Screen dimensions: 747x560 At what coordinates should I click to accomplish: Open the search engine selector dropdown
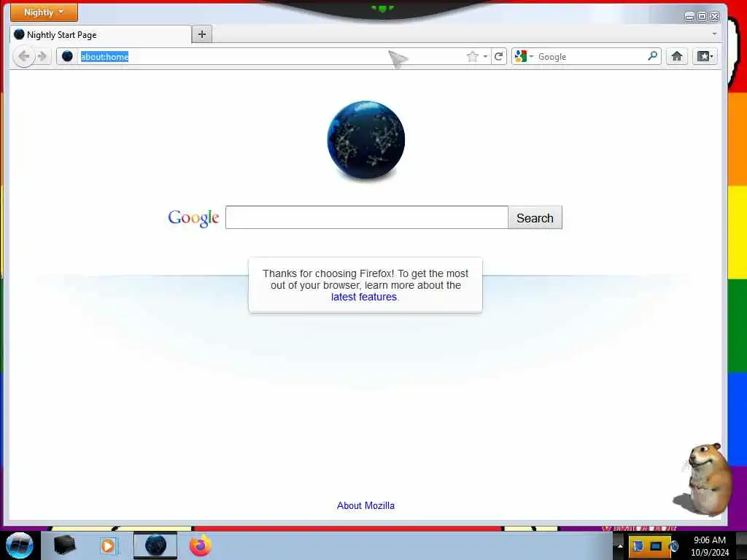pyautogui.click(x=524, y=57)
